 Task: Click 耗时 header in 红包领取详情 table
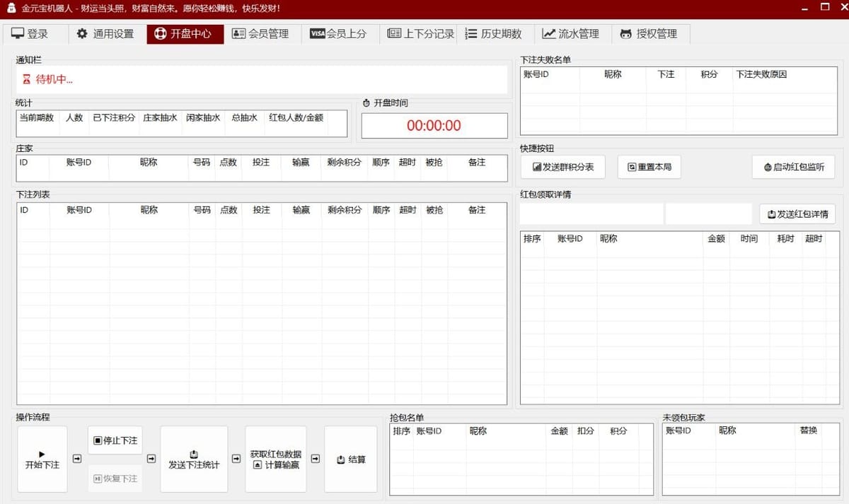tap(785, 239)
